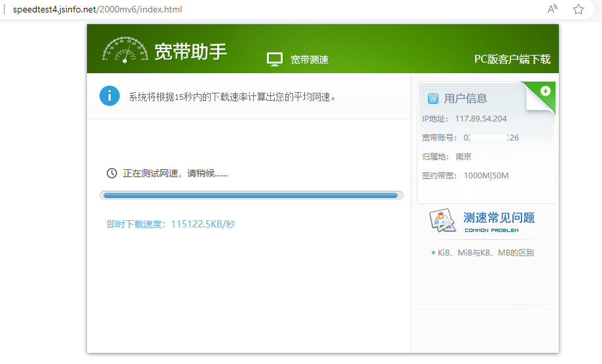Click the blue download progress bar

[251, 195]
